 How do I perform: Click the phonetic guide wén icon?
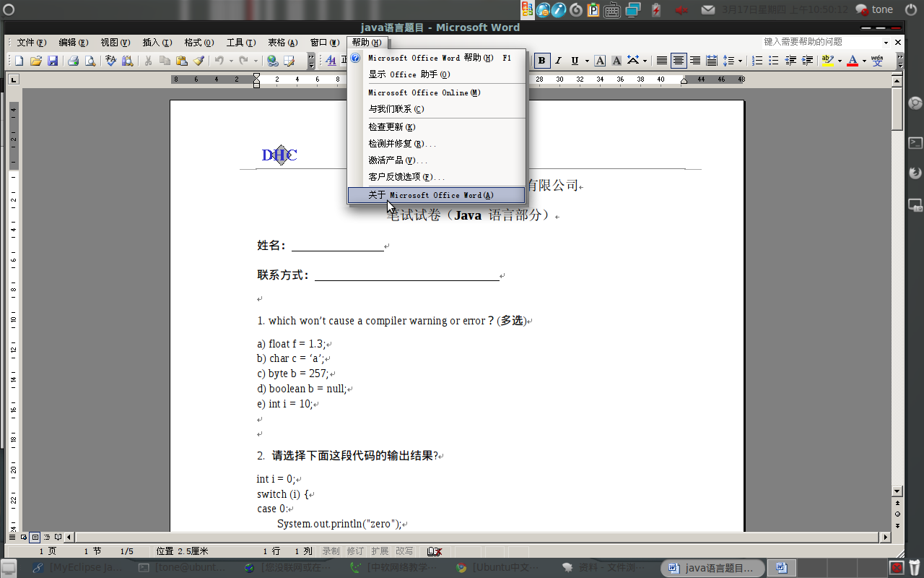coord(877,61)
